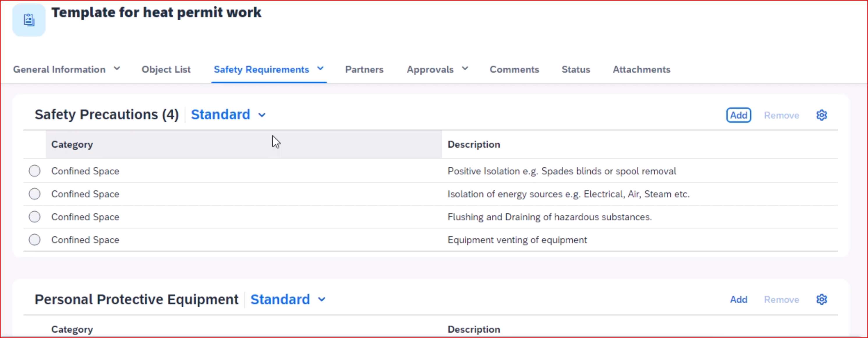Viewport: 868px width, 338px height.
Task: Click the Safety Precautions Description column header
Action: pos(473,145)
